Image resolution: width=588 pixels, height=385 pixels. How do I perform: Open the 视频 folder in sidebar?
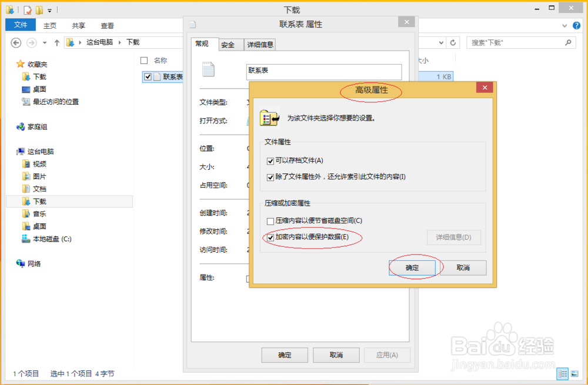39,164
